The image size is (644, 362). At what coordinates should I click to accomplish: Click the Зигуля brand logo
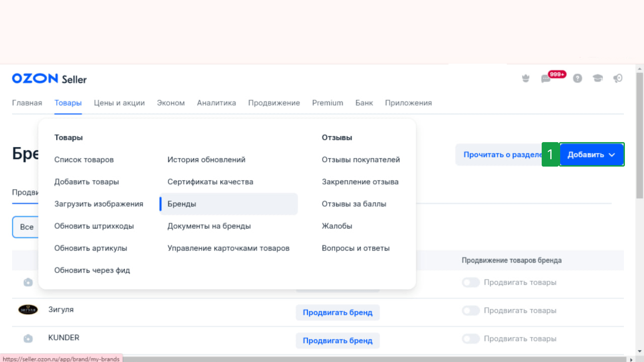pos(28,309)
